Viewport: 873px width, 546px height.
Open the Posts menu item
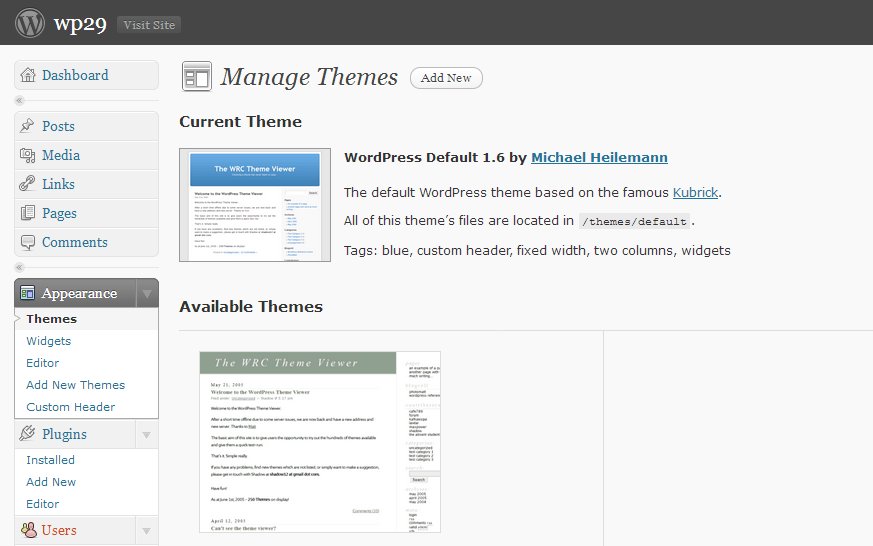86,126
